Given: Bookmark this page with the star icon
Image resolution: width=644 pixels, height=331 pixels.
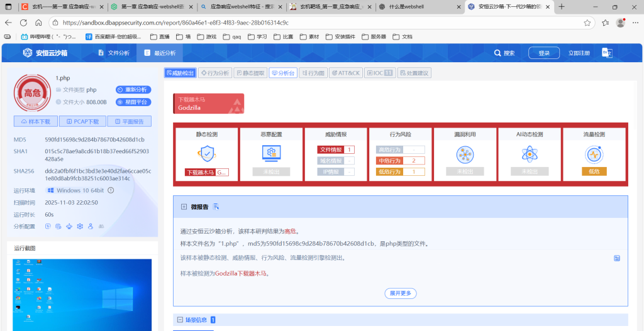Looking at the screenshot, I should tap(587, 23).
